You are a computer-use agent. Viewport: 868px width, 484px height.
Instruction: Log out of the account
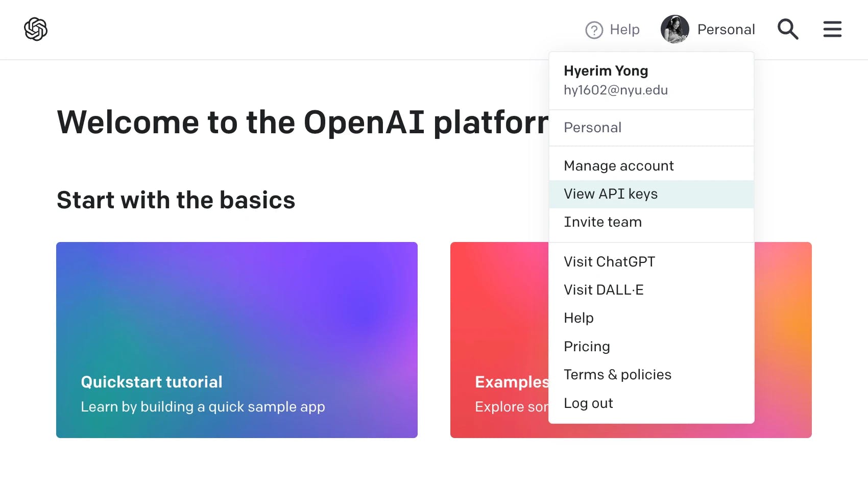click(x=652, y=403)
